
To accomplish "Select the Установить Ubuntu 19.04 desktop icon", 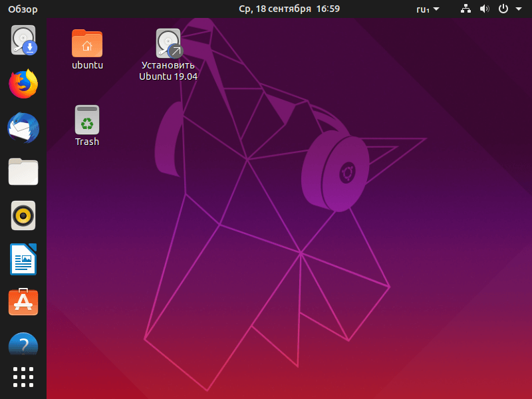I will click(x=168, y=55).
